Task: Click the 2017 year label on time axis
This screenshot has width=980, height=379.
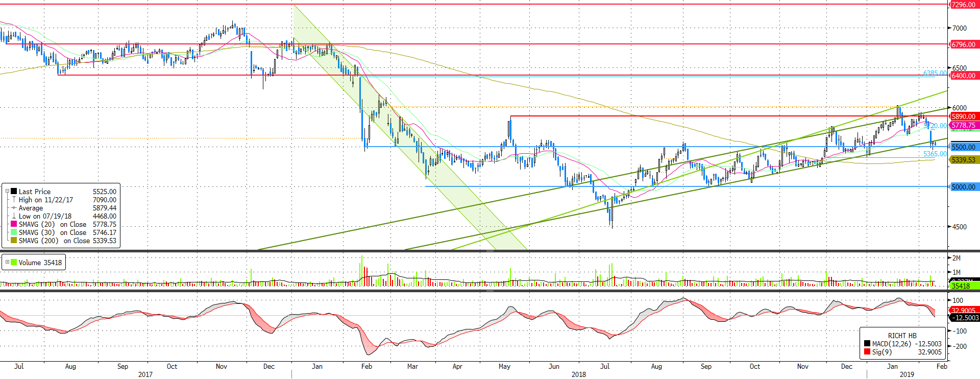Action: (x=145, y=374)
